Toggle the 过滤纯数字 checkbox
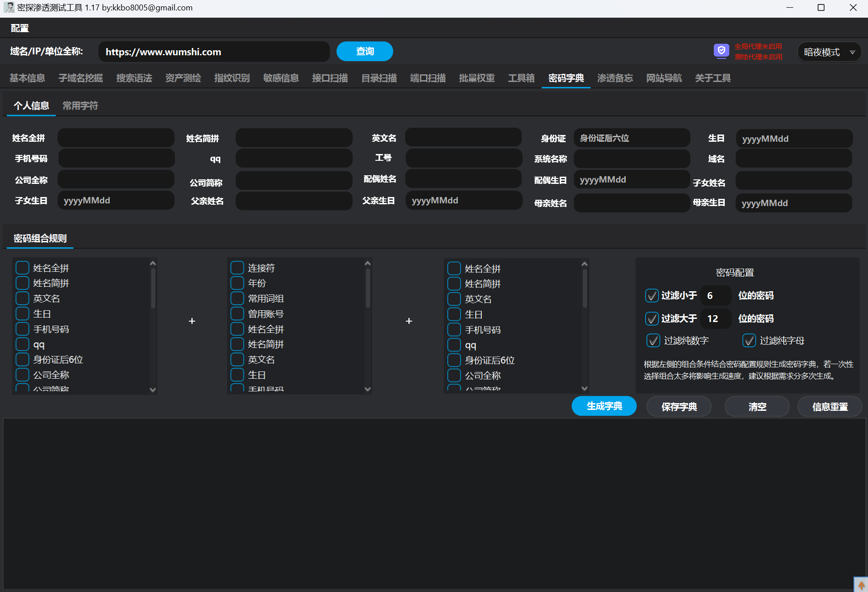This screenshot has width=868, height=592. click(653, 341)
